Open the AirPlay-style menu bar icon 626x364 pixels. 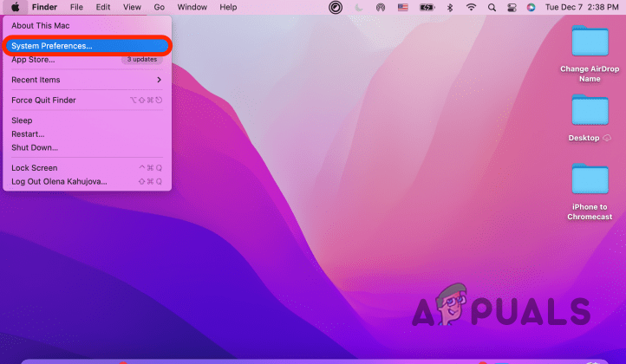tap(381, 7)
